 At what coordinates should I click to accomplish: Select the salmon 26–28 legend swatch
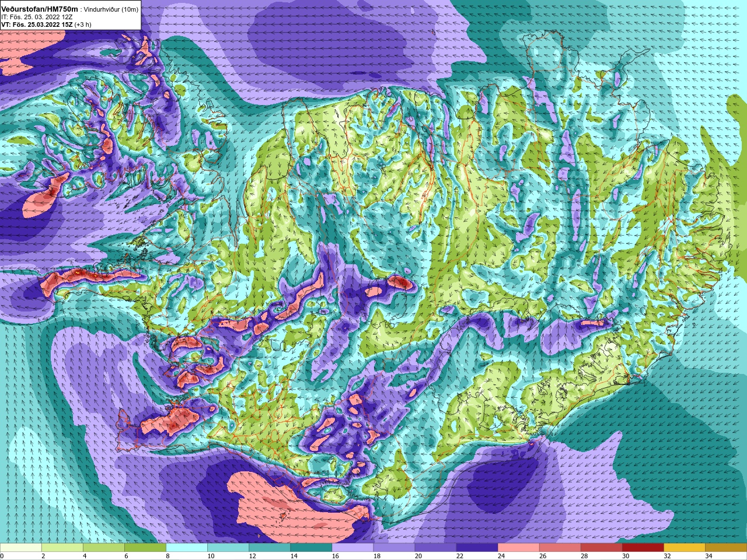pos(560,548)
